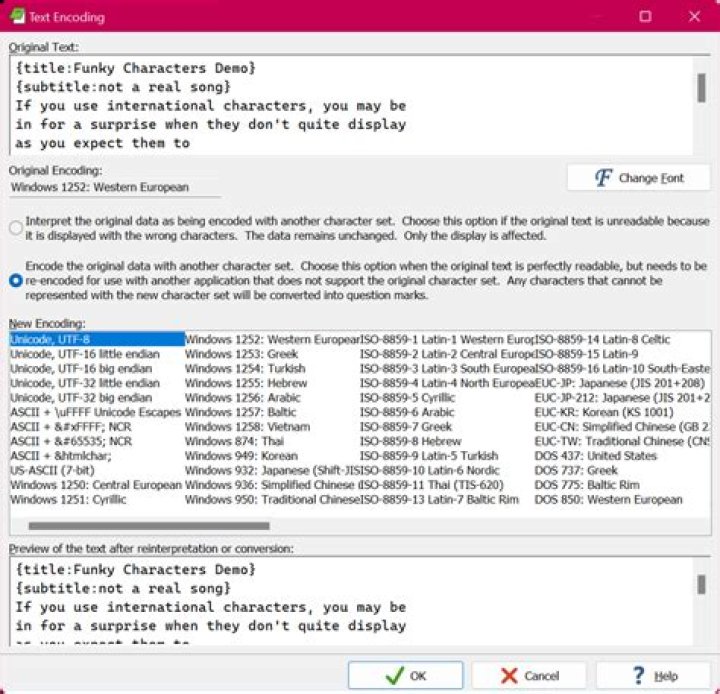The width and height of the screenshot is (720, 694).
Task: Click the preview text vertical scrollbar thumb
Action: (701, 585)
